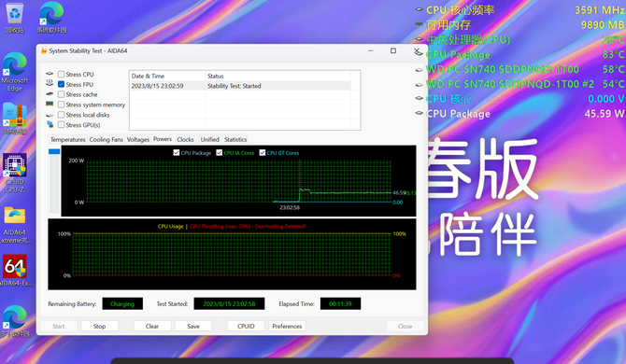This screenshot has width=626, height=364.
Task: Open Microsoft Edge desktop shortcut
Action: (x=15, y=72)
